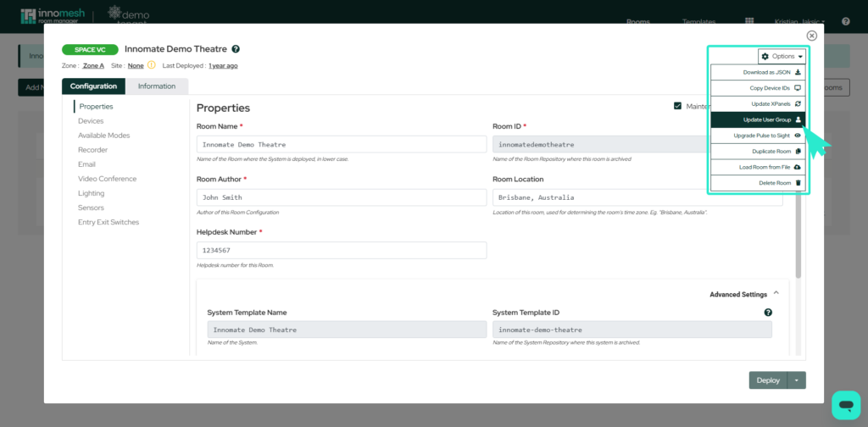Switch to the Information tab

pos(157,86)
